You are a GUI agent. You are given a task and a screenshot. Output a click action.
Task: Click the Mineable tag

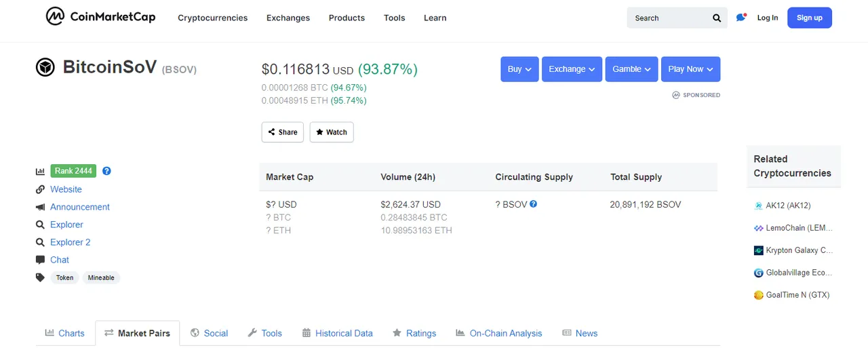[x=101, y=277]
